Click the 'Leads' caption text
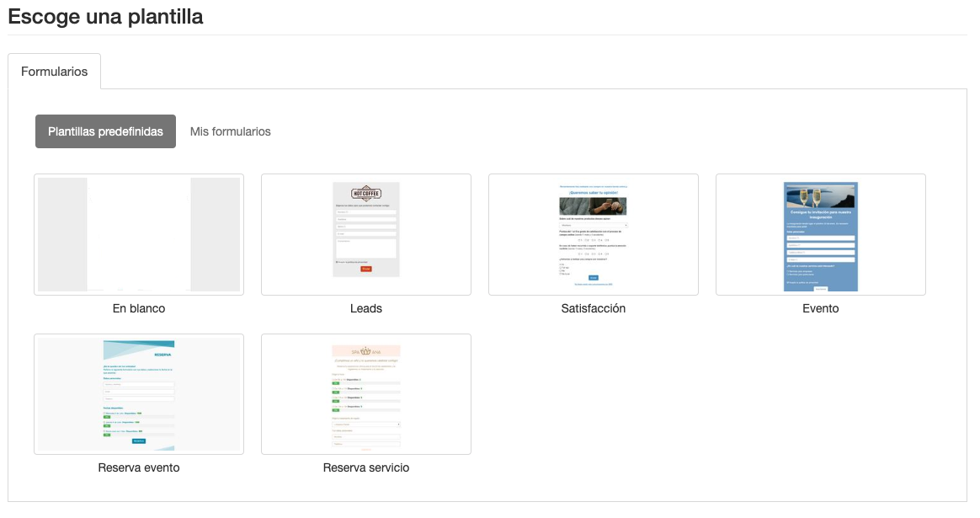 click(366, 308)
